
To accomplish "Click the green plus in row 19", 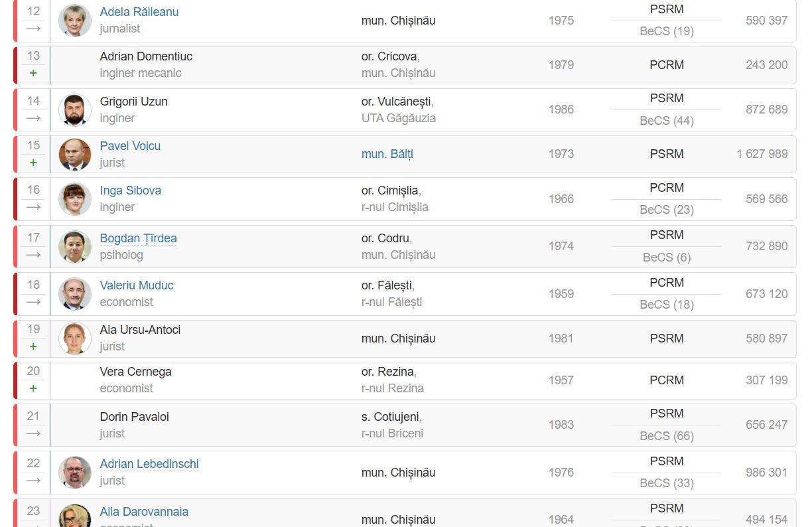I will coord(33,346).
